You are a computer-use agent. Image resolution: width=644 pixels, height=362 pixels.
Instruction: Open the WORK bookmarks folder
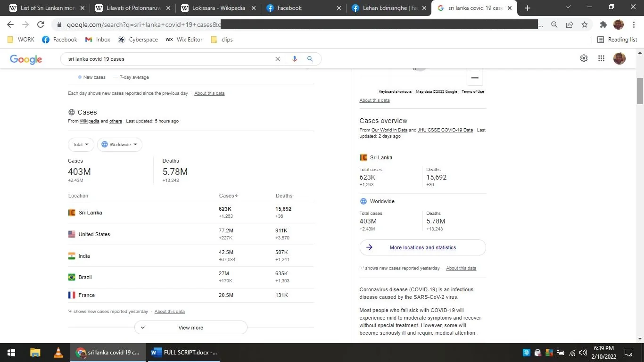21,40
